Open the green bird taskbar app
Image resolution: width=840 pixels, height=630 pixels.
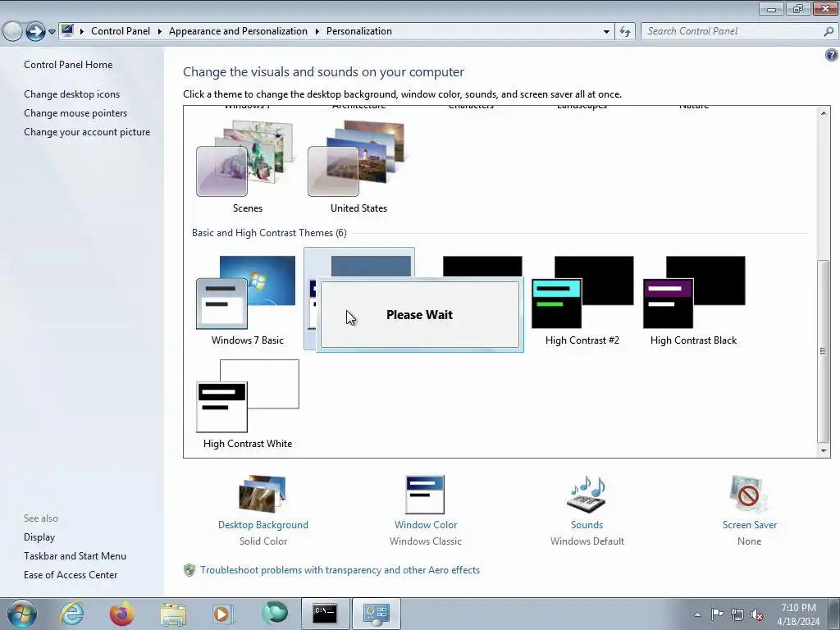(274, 614)
